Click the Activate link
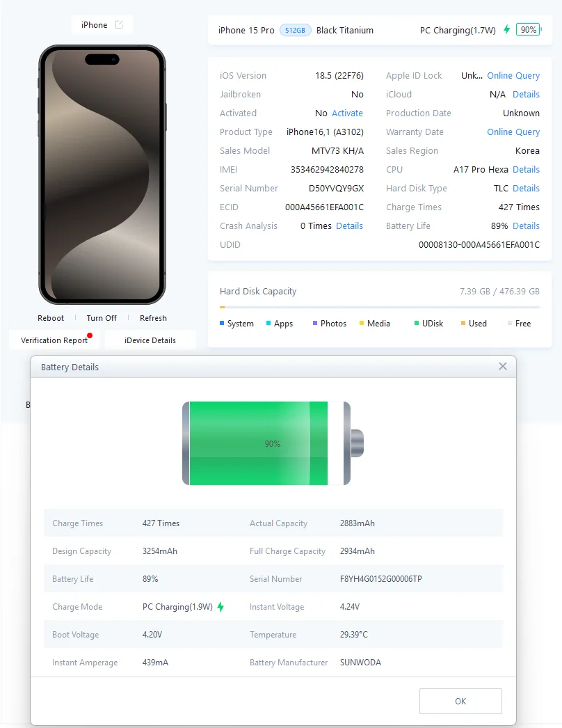 point(347,113)
